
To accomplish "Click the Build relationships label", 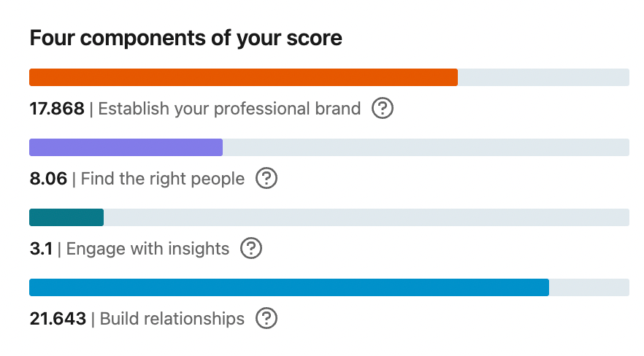I will click(x=172, y=319).
